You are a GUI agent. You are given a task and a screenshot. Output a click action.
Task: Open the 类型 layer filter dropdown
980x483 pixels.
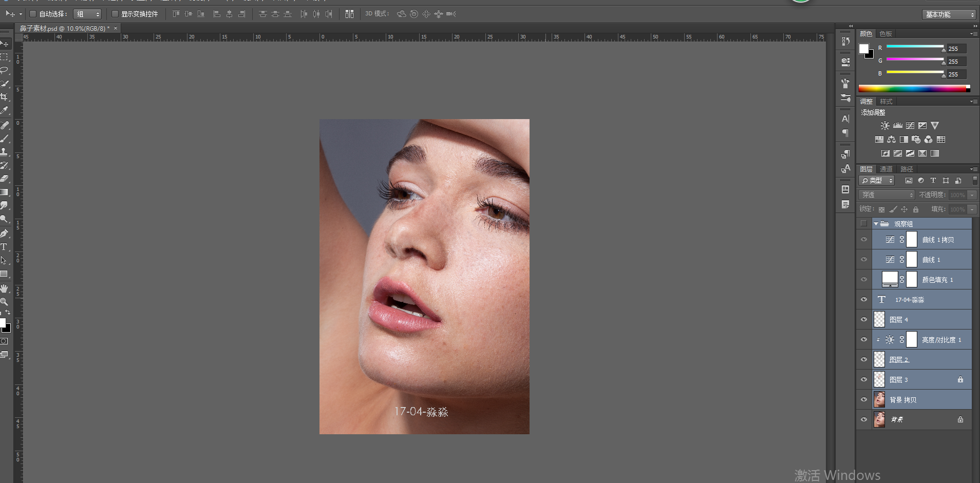(x=877, y=181)
